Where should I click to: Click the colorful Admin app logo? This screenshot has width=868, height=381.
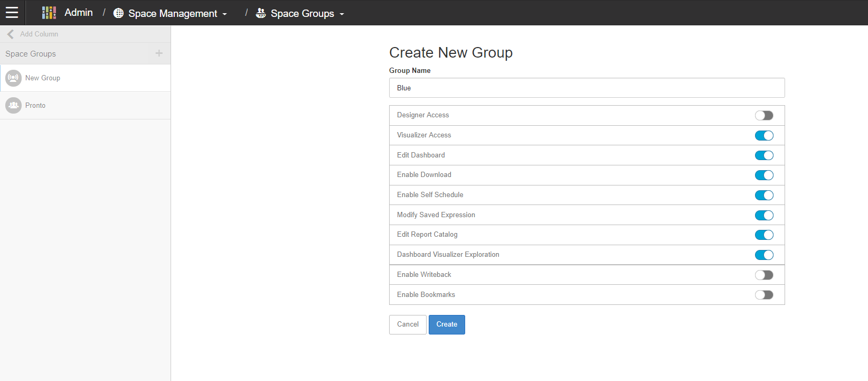(x=49, y=13)
